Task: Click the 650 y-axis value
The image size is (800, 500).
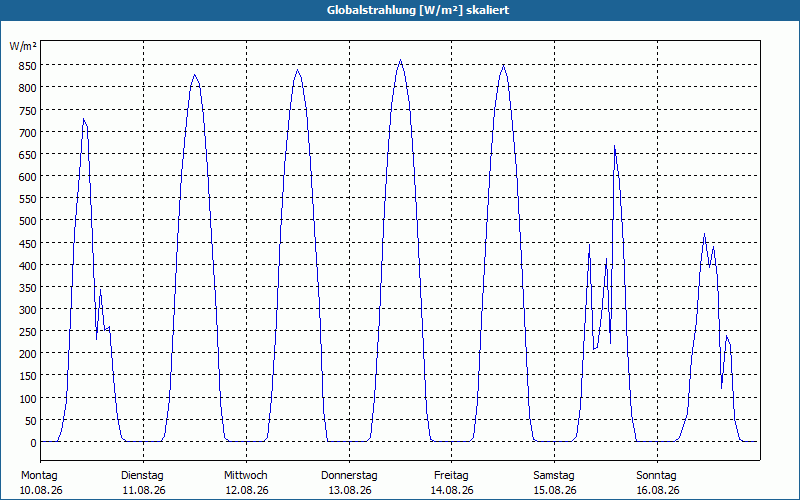Action: point(28,155)
